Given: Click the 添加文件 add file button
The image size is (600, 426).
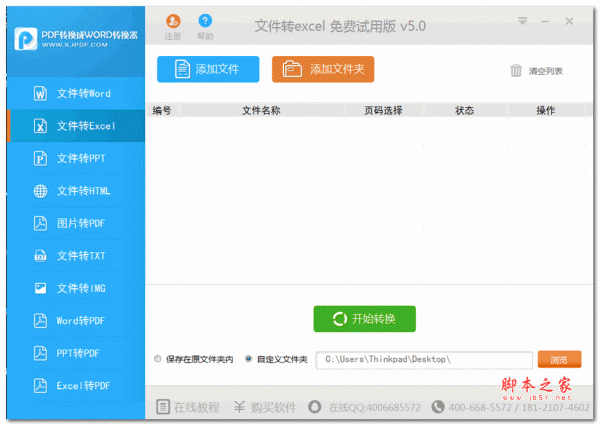Looking at the screenshot, I should tap(208, 69).
